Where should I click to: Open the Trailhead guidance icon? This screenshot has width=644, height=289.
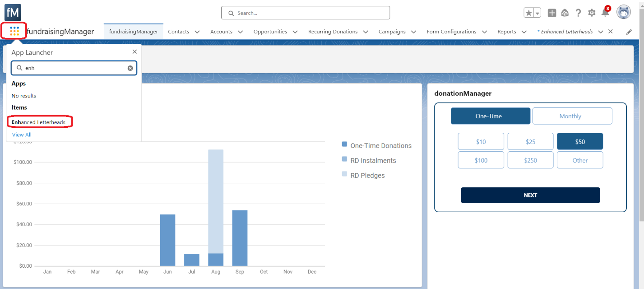coord(565,13)
